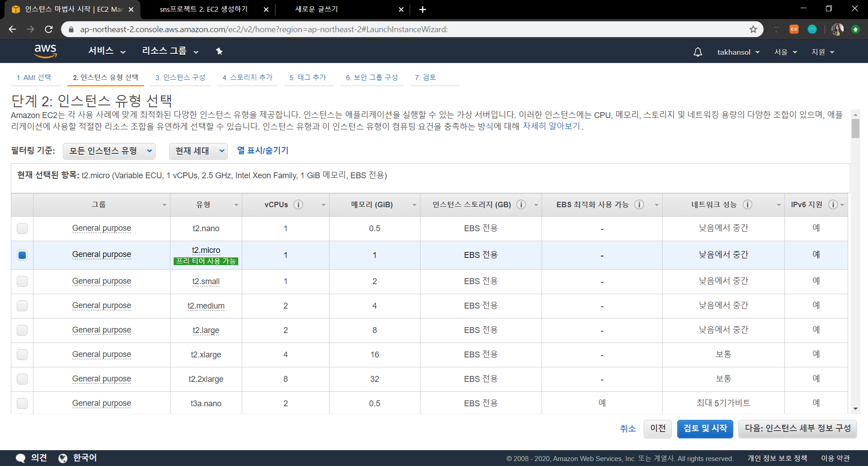Open the 모든 인스턴스 유형 filter dropdown
The image size is (868, 466).
109,151
